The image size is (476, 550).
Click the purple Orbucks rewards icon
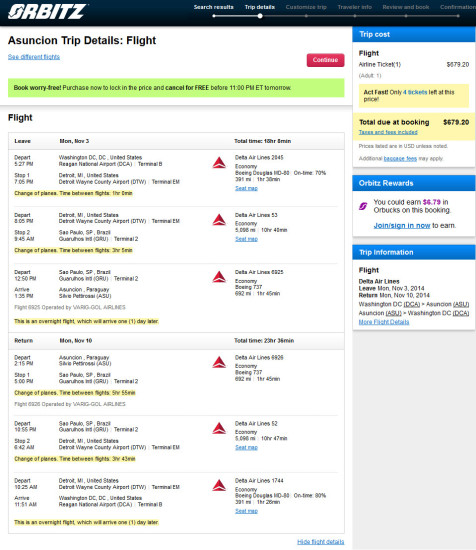click(x=363, y=206)
